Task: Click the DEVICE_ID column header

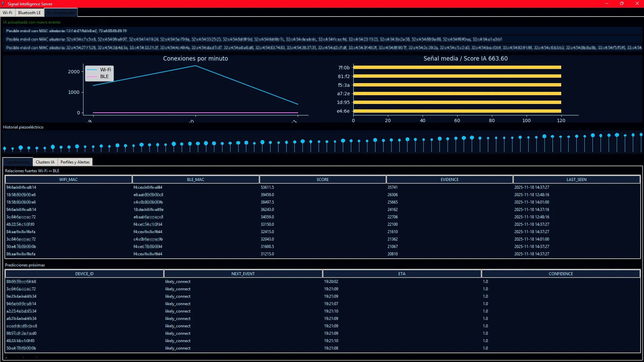Action: (84, 274)
